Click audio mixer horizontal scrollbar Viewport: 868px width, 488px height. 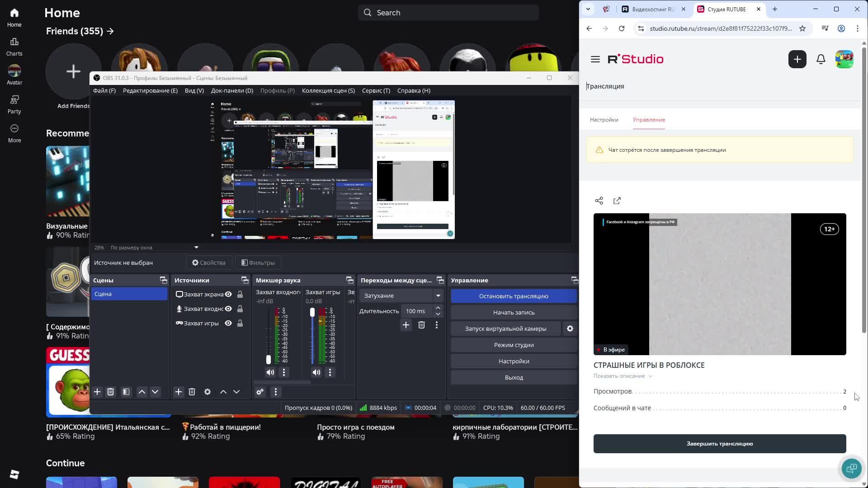click(283, 382)
